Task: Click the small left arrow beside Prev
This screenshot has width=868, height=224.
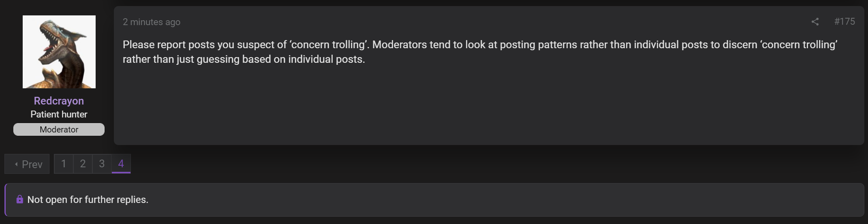Action: tap(16, 164)
